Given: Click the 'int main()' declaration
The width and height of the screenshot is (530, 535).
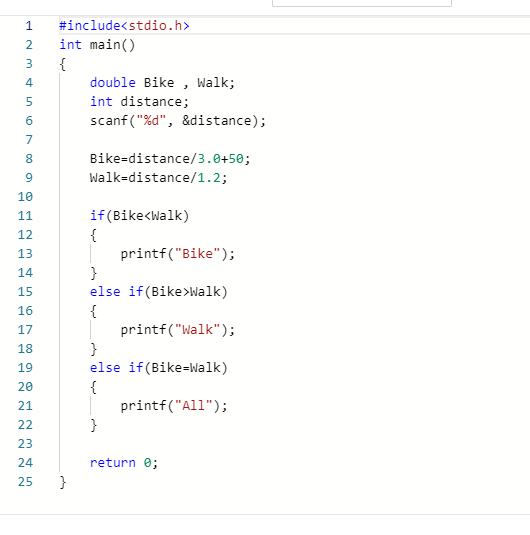Looking at the screenshot, I should tap(97, 45).
